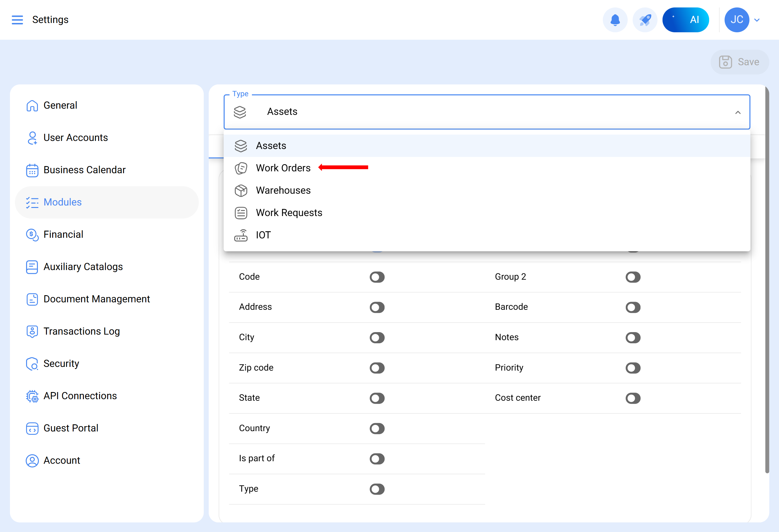This screenshot has width=779, height=532.
Task: Open Auxiliary Catalogs in sidebar
Action: pos(83,267)
